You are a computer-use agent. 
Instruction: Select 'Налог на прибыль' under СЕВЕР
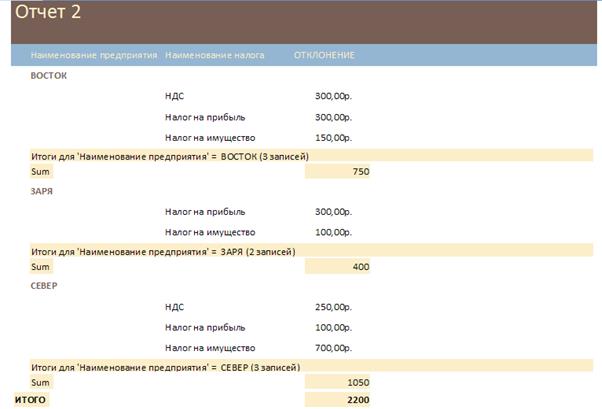point(205,328)
